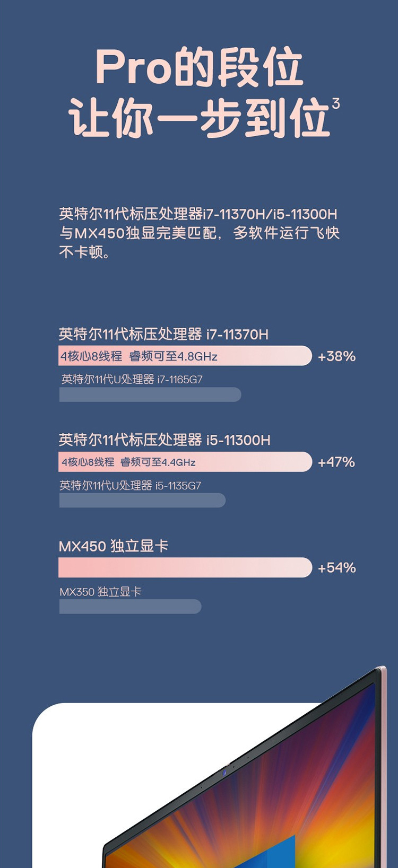
Task: Click the i5-1135G7 comparison label
Action: 130,485
